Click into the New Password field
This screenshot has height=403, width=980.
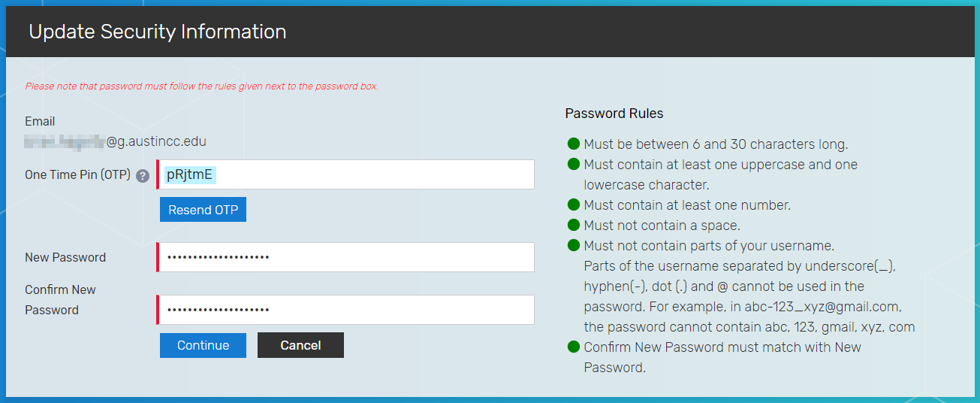(x=345, y=257)
